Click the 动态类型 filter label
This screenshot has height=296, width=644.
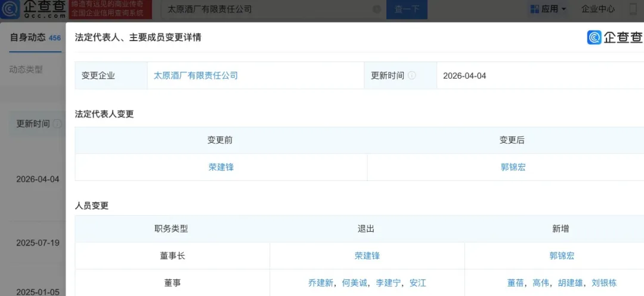pos(26,70)
